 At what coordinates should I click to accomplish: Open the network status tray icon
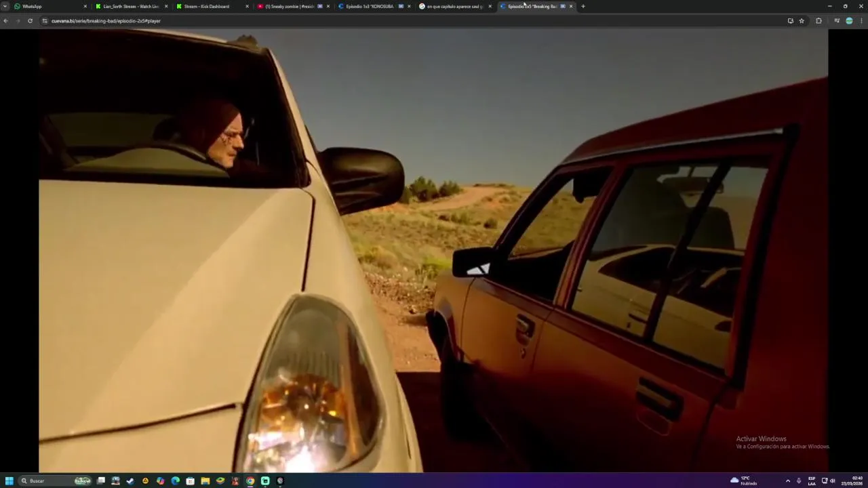[825, 481]
